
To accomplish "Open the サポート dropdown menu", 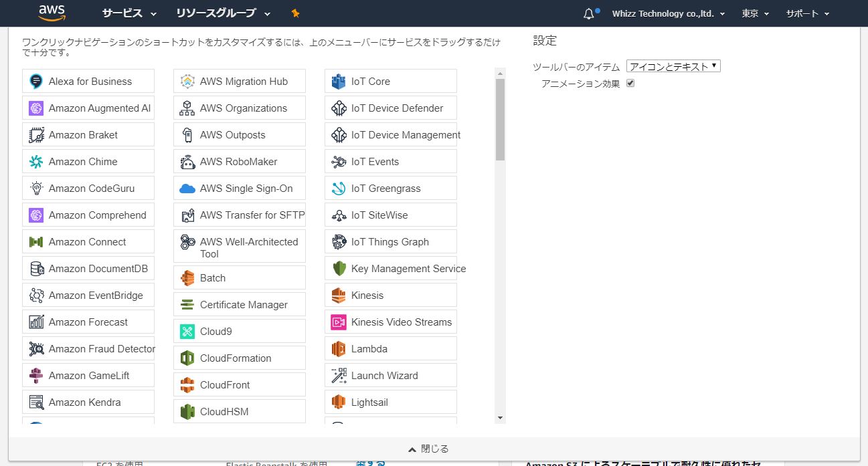I will 806,13.
